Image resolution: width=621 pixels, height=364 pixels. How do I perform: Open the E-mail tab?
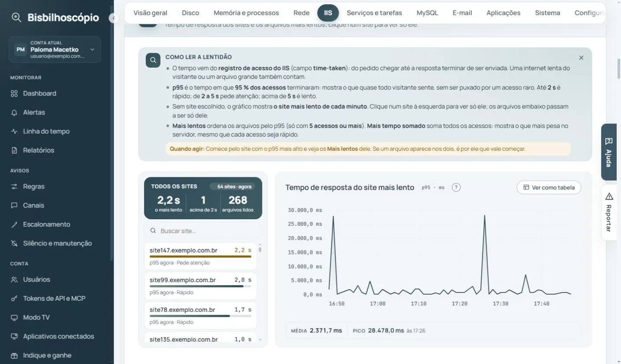click(x=462, y=13)
